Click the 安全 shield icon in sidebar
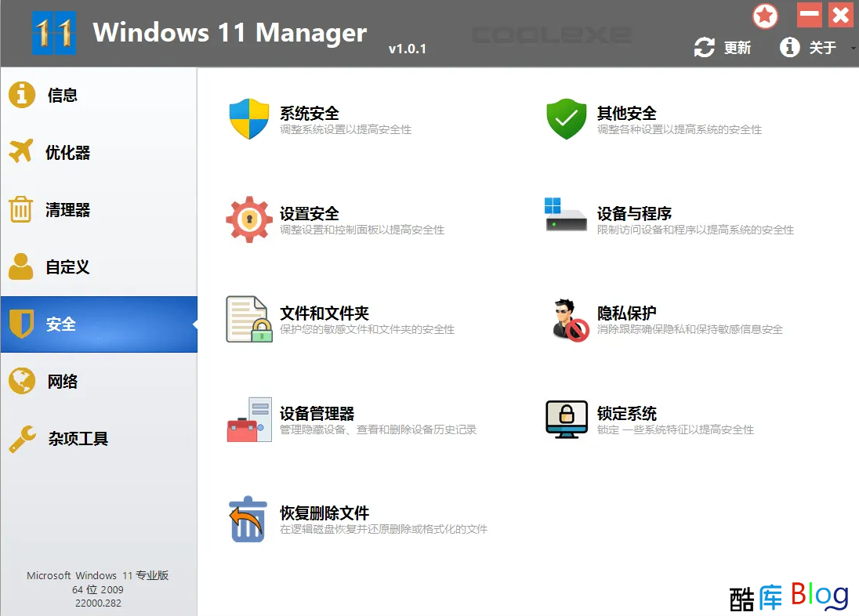 [21, 324]
